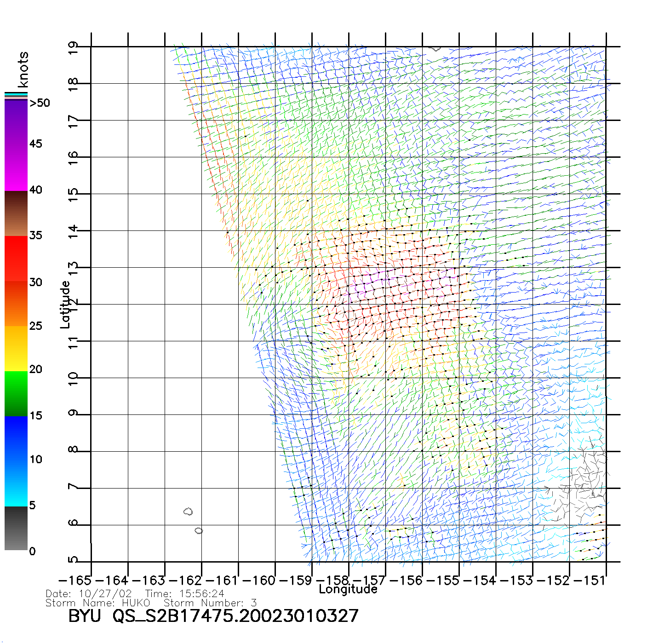This screenshot has width=653, height=644.
Task: Click the latitude 19 tick label
Action: click(x=73, y=48)
